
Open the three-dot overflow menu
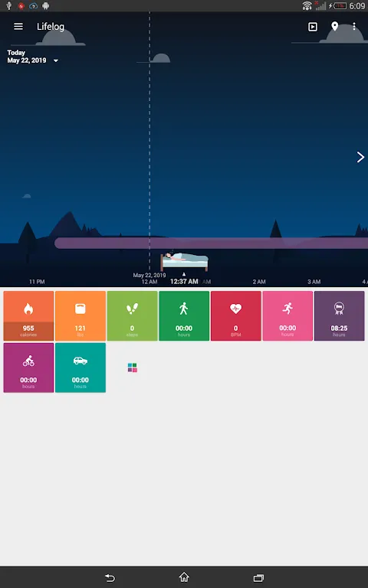click(354, 26)
